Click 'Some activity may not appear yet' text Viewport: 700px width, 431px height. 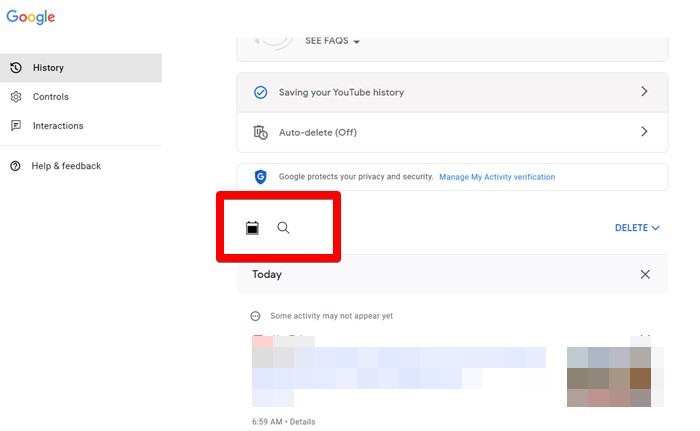[331, 316]
